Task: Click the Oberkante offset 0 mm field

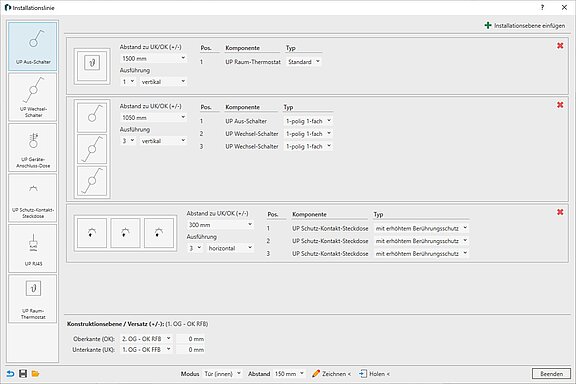Action: pos(190,338)
